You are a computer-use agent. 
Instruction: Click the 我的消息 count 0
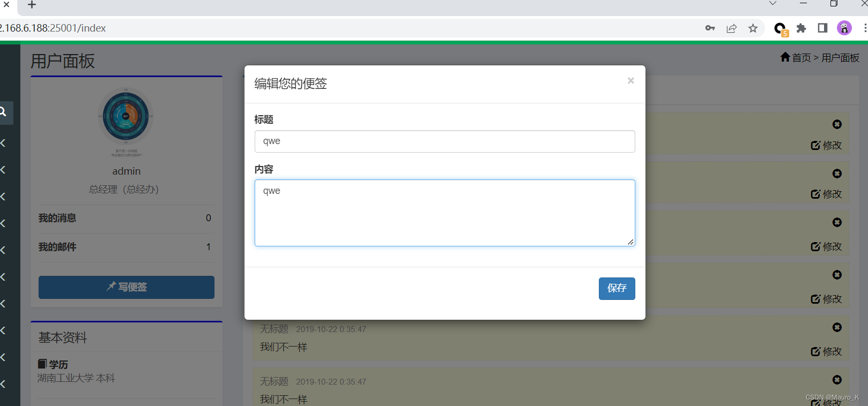tap(209, 218)
